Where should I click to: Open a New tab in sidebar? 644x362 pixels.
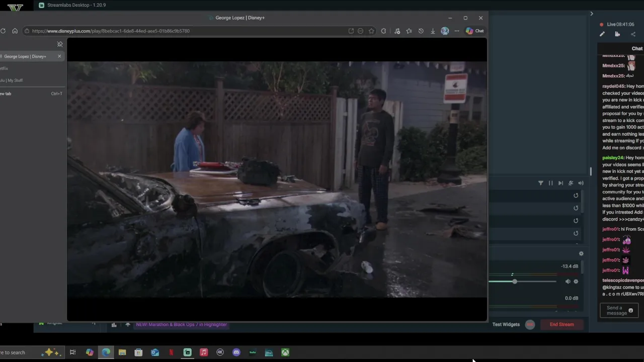[x=31, y=94]
